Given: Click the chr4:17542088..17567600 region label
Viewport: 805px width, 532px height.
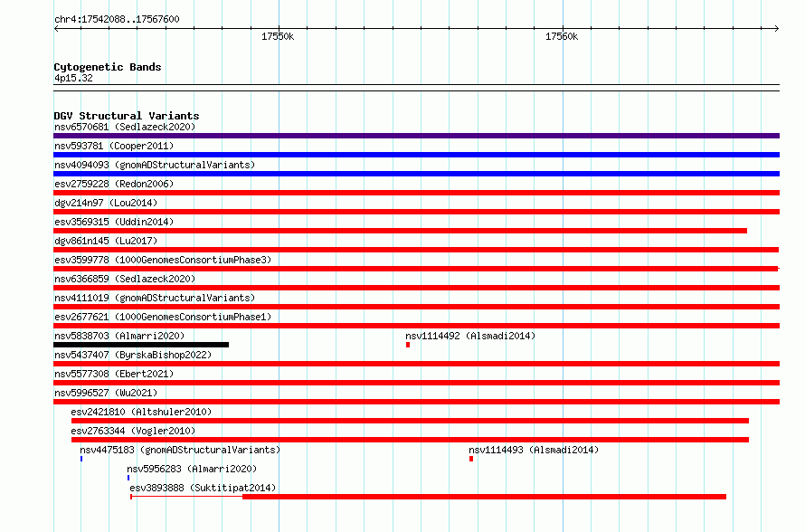Looking at the screenshot, I should (x=117, y=19).
